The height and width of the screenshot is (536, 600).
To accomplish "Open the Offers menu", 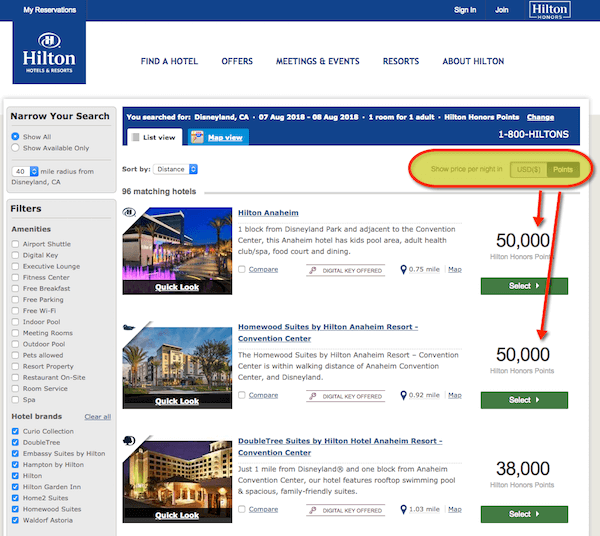I will click(x=237, y=61).
